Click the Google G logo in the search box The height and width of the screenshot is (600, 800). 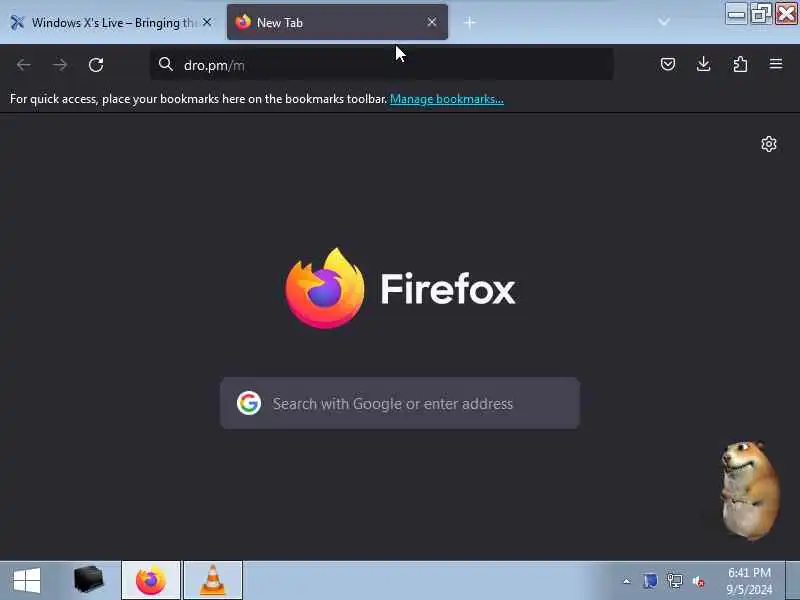249,403
